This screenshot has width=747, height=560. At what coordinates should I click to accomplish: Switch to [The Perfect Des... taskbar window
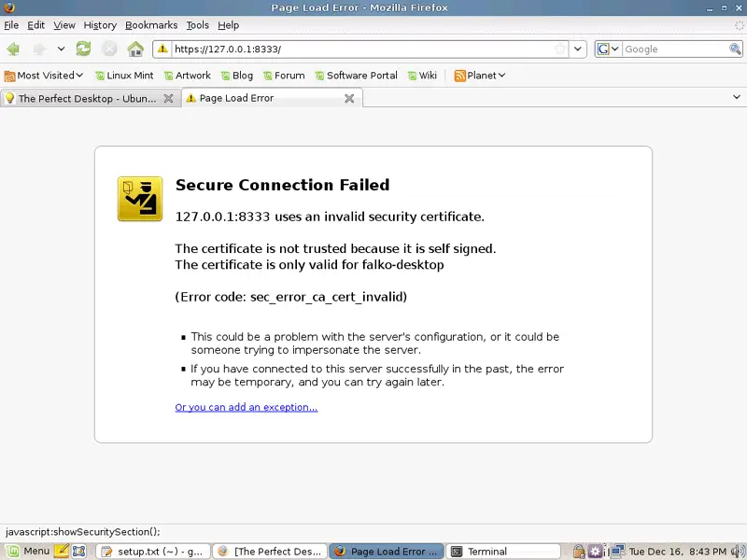tap(270, 551)
